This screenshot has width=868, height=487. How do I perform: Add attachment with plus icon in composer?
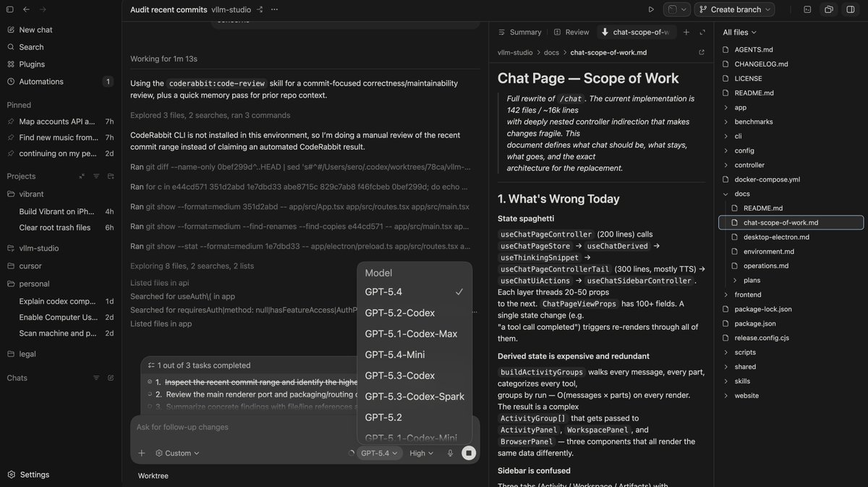point(142,453)
